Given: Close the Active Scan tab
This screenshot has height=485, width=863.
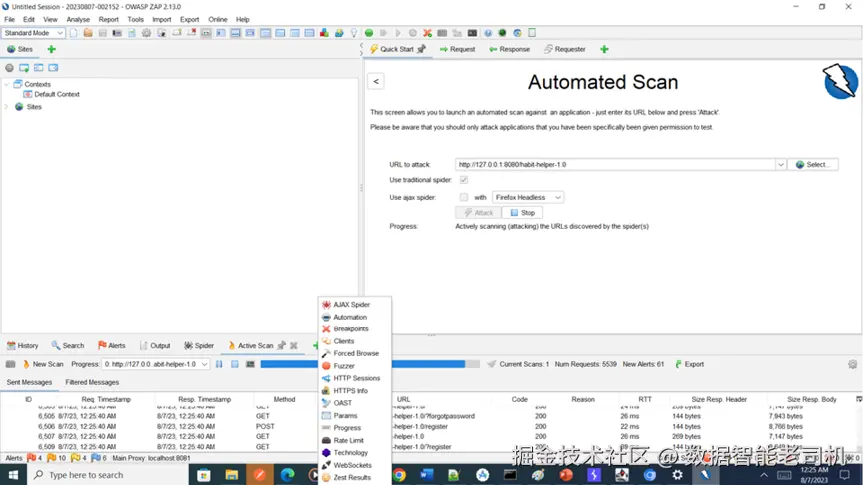Looking at the screenshot, I should (294, 345).
